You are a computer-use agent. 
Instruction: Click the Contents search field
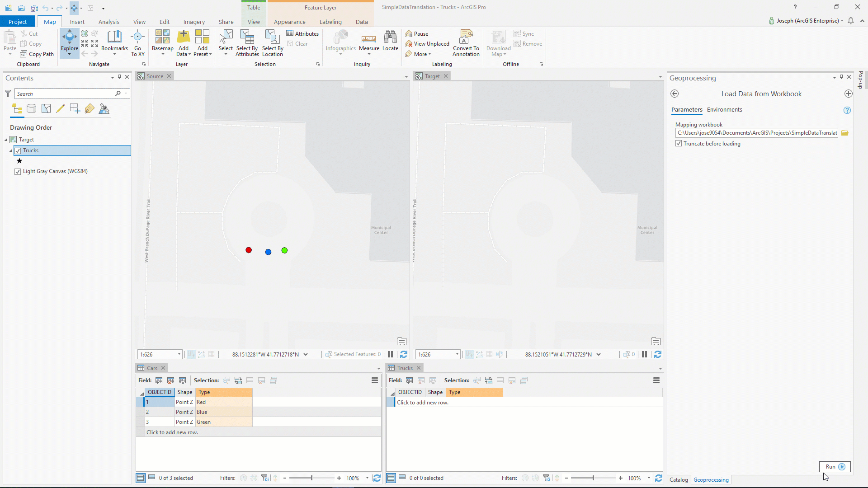pos(72,94)
